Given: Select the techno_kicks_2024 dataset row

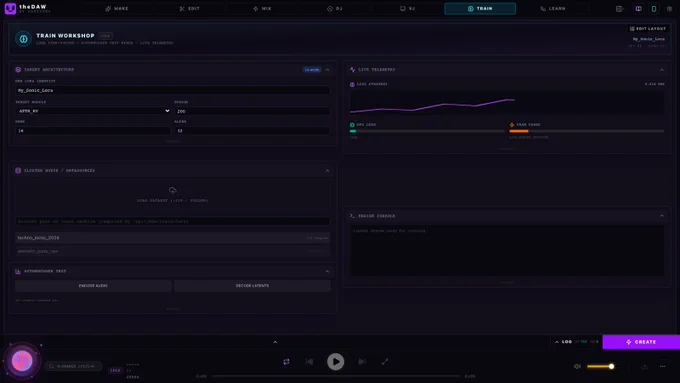Looking at the screenshot, I should click(173, 238).
